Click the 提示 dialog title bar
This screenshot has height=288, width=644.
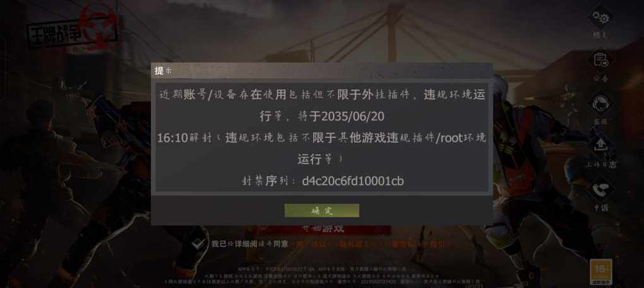pos(321,70)
